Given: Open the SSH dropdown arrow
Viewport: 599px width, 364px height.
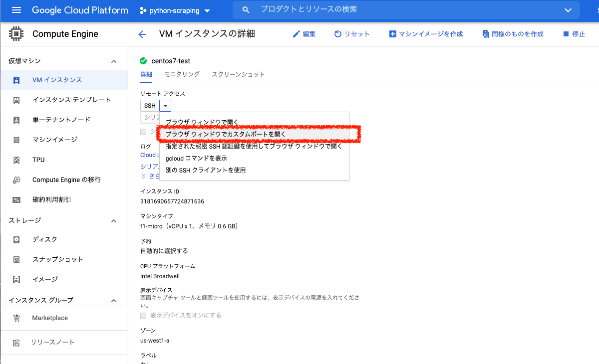Looking at the screenshot, I should pyautogui.click(x=165, y=105).
